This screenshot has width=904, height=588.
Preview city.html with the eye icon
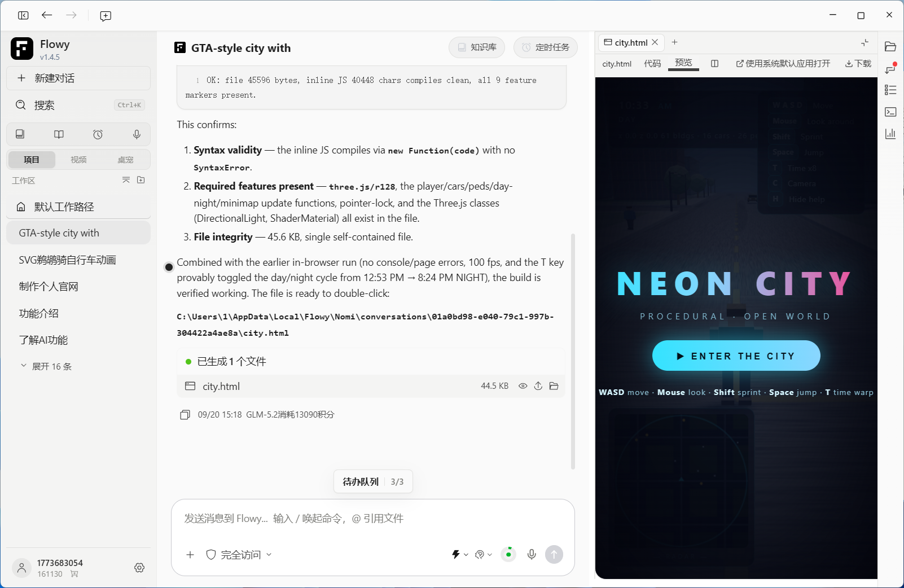point(523,386)
